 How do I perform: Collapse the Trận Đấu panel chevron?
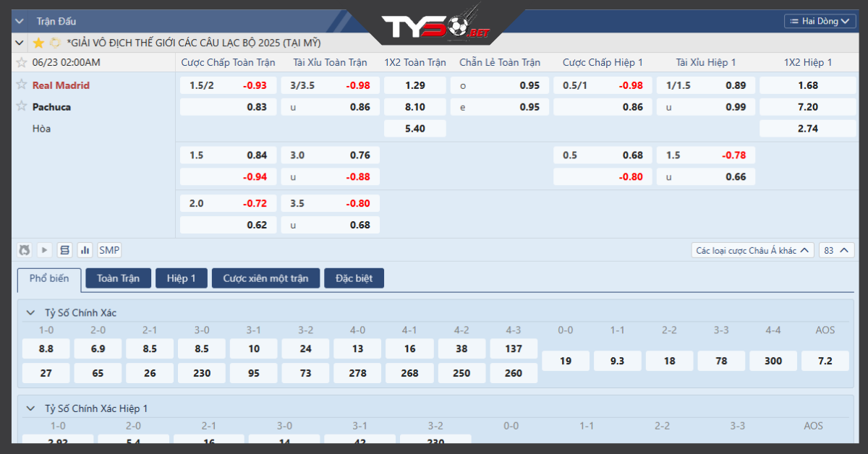pyautogui.click(x=20, y=21)
